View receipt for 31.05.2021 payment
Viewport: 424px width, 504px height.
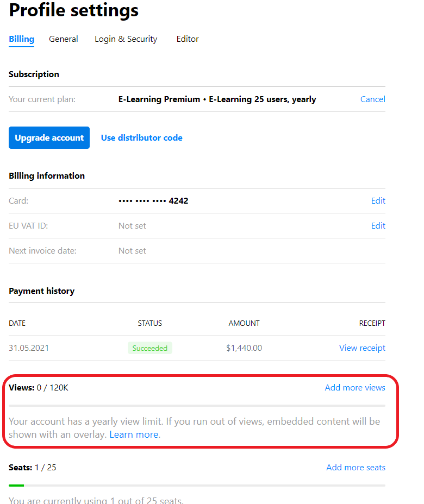tap(362, 348)
